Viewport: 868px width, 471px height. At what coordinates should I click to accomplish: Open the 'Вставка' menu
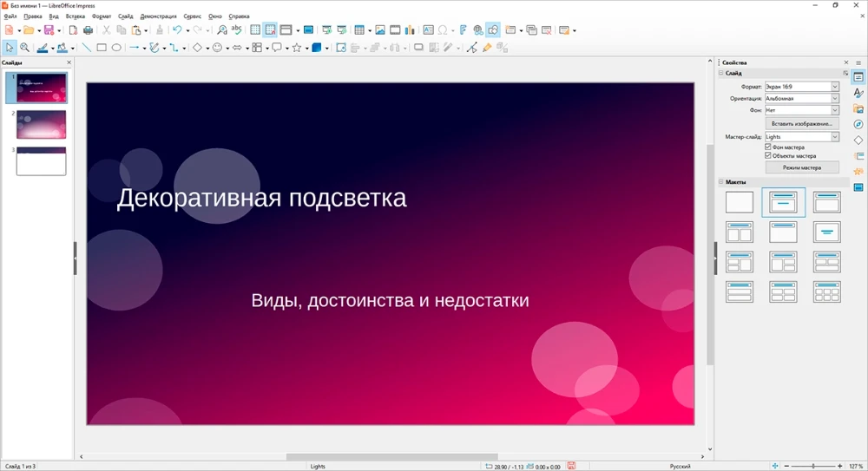click(76, 16)
